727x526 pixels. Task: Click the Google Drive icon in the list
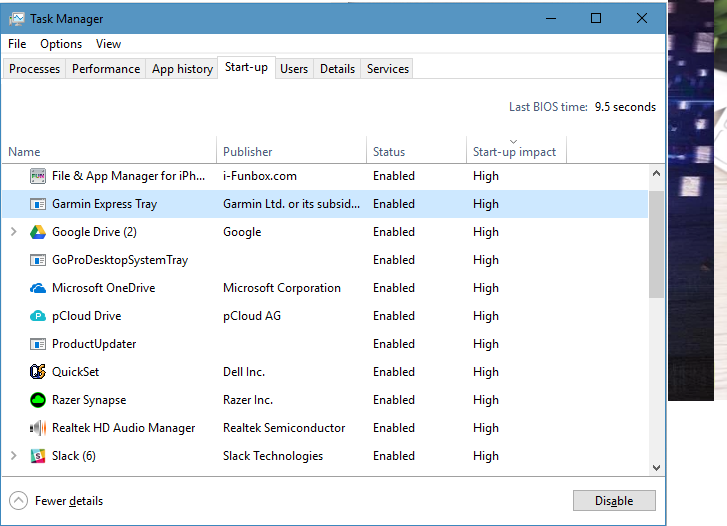click(x=38, y=232)
